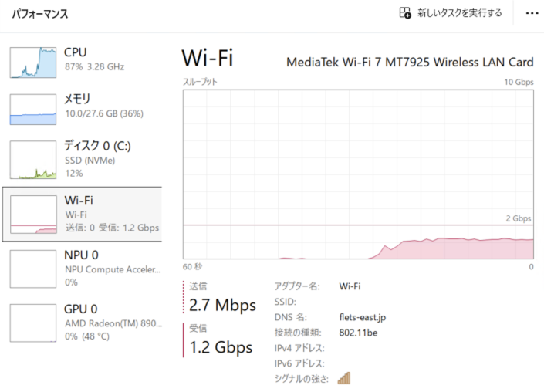The image size is (544, 392).
Task: Click the flets-east.jp DNS name
Action: coord(363,317)
